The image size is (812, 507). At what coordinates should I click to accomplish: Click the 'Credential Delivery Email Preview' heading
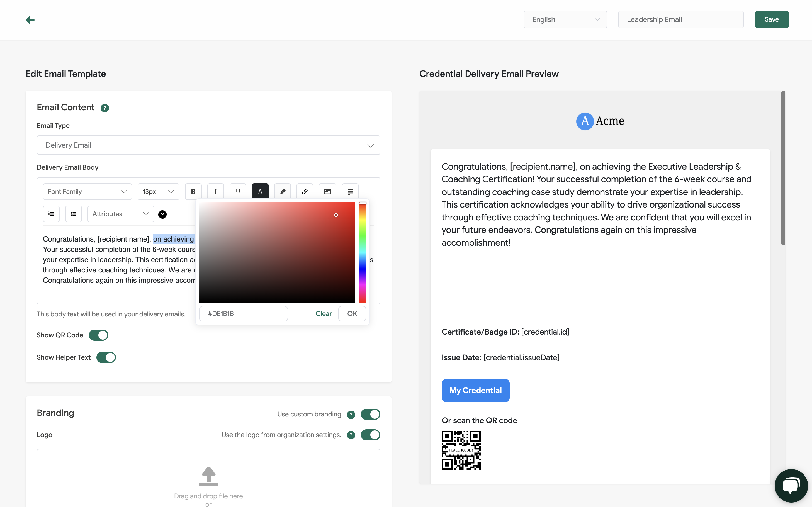(489, 74)
